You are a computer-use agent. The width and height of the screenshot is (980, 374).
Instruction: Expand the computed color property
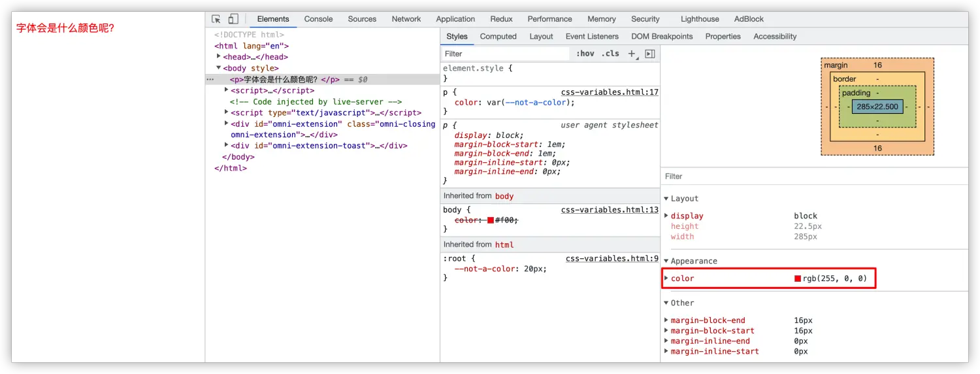[x=666, y=278]
